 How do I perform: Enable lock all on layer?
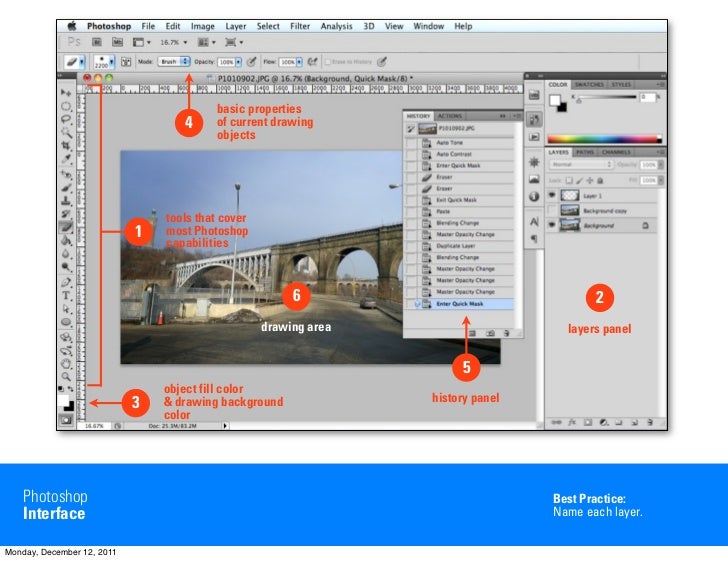pos(600,180)
